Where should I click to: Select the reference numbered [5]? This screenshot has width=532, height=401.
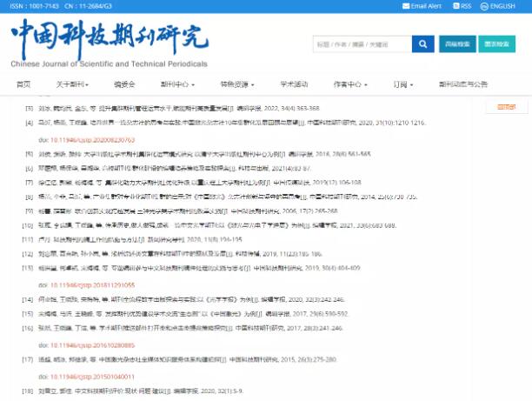[x=198, y=154]
